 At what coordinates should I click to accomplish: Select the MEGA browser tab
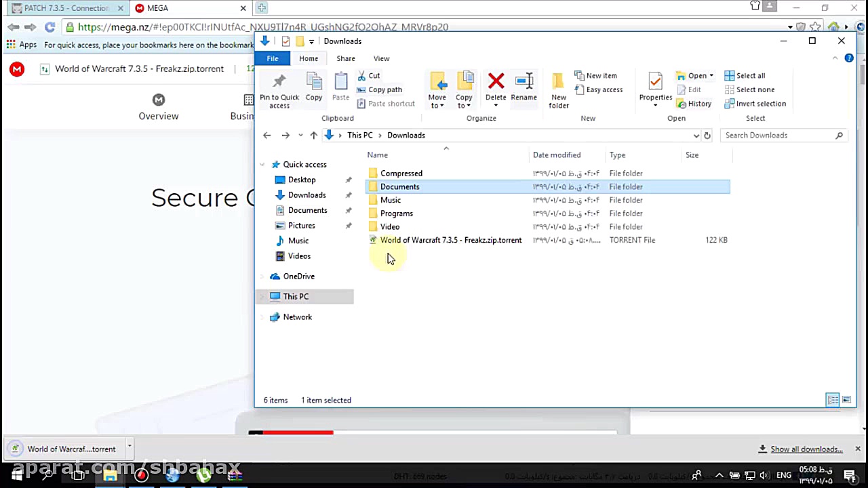[190, 8]
